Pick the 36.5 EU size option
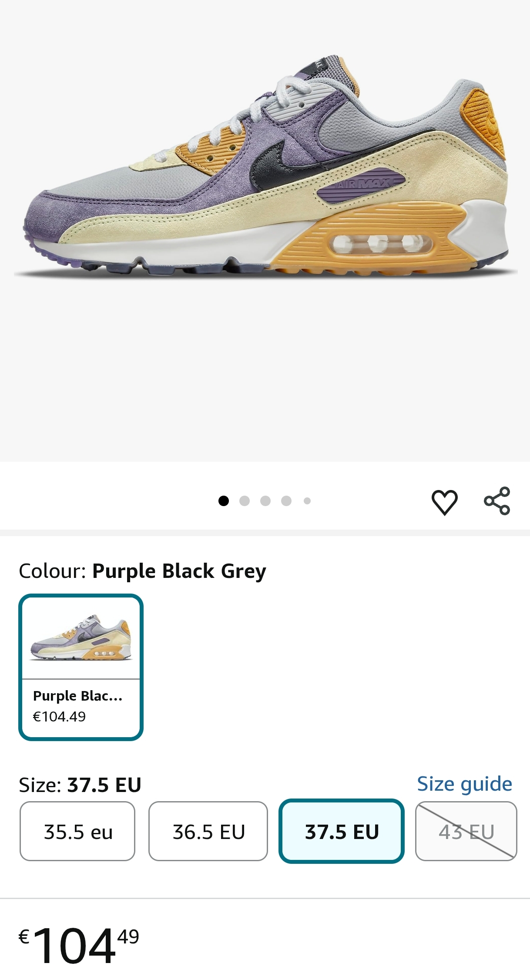 pos(208,832)
